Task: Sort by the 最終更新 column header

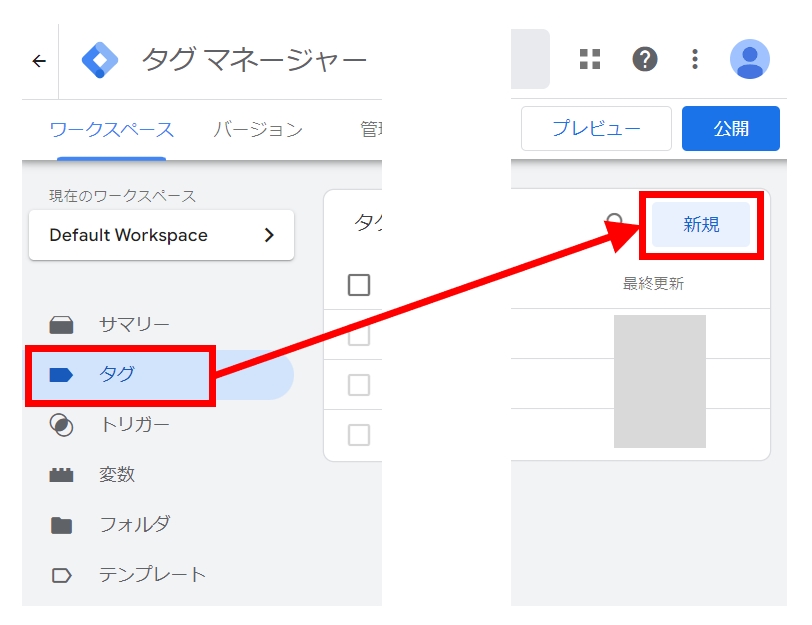Action: point(653,284)
